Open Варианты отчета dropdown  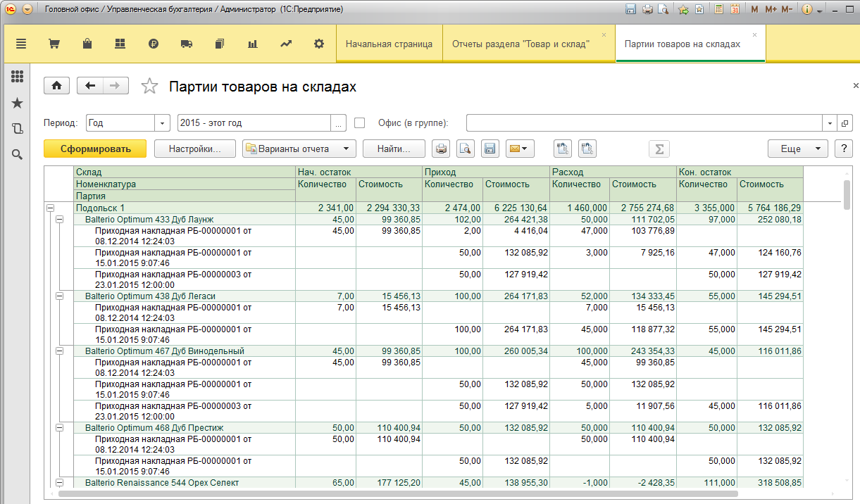[x=299, y=149]
